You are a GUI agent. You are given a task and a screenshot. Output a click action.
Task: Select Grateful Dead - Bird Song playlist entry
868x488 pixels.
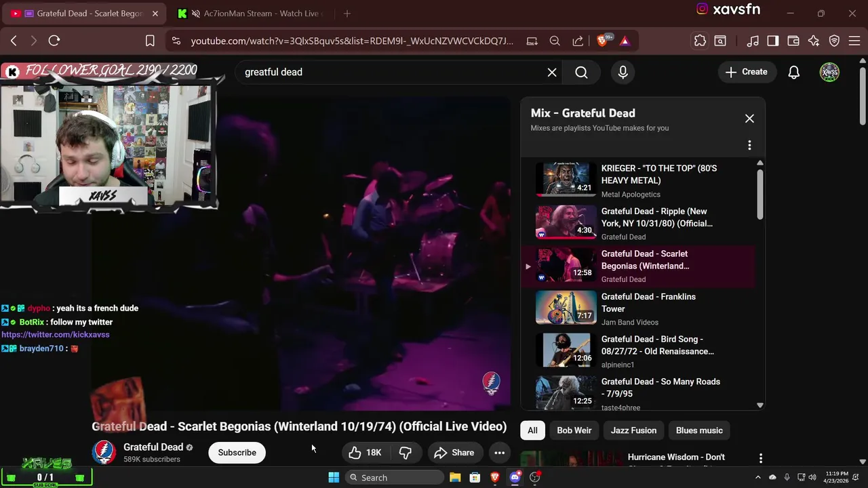tap(637, 351)
